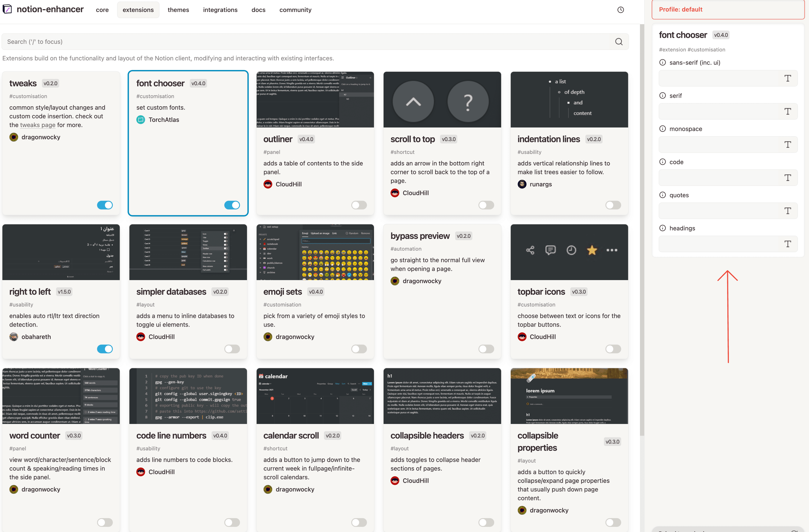Click dragonwocky avatar on emoji sets card
809x532 pixels.
(x=268, y=337)
